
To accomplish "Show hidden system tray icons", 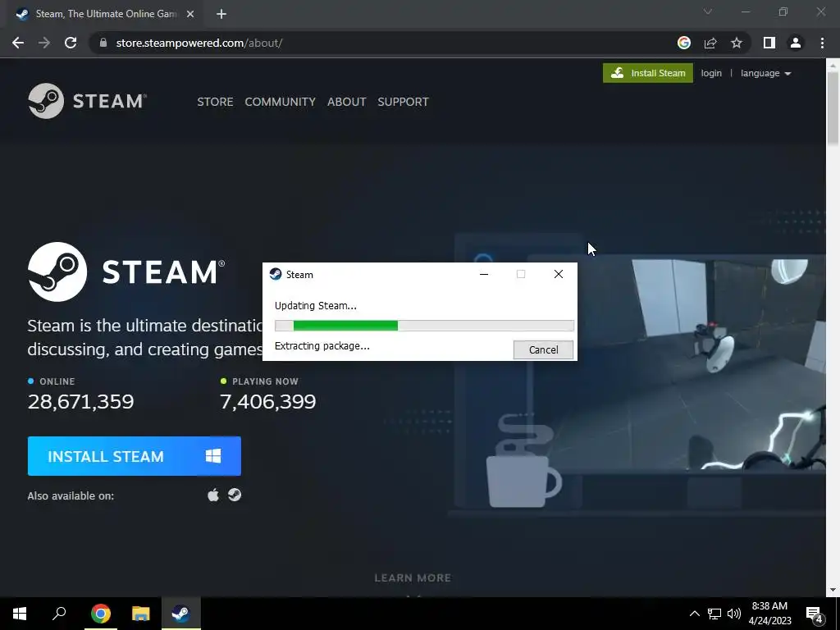I will click(x=694, y=614).
